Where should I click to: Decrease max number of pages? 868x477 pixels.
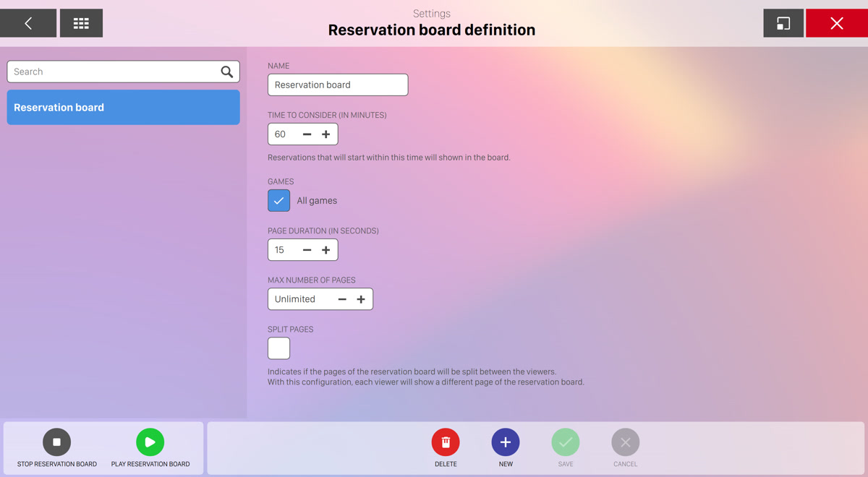342,299
